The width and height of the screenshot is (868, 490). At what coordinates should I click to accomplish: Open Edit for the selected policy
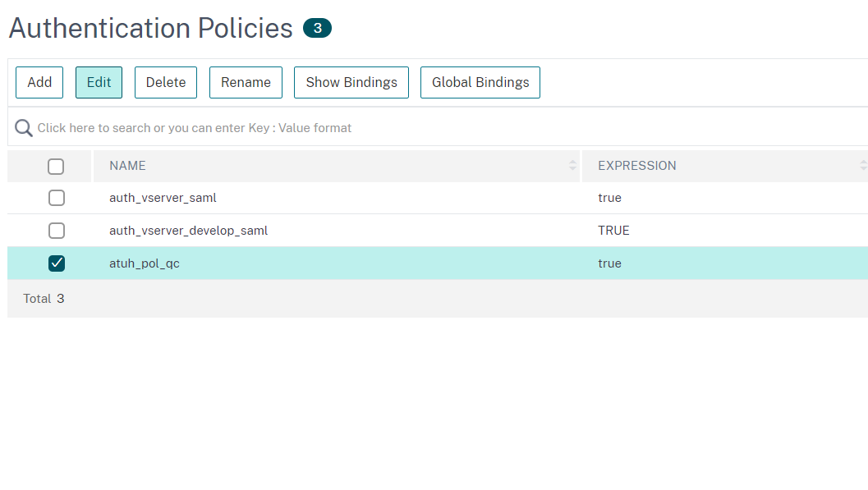99,82
